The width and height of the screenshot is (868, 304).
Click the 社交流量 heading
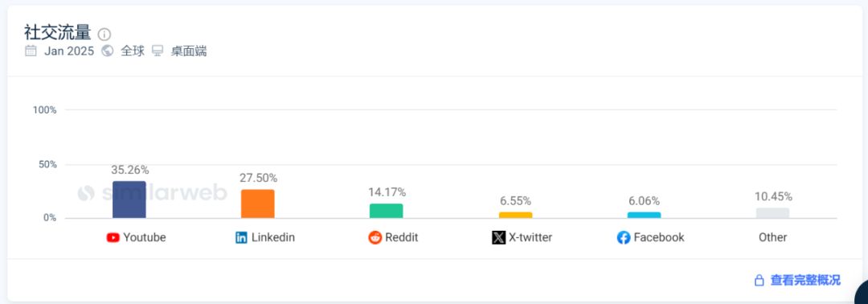[x=58, y=33]
